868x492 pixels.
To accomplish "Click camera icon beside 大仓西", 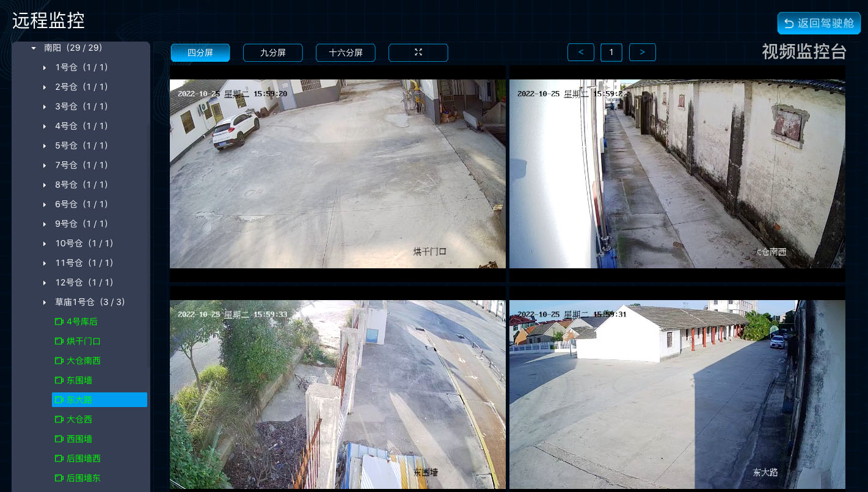I will point(59,419).
